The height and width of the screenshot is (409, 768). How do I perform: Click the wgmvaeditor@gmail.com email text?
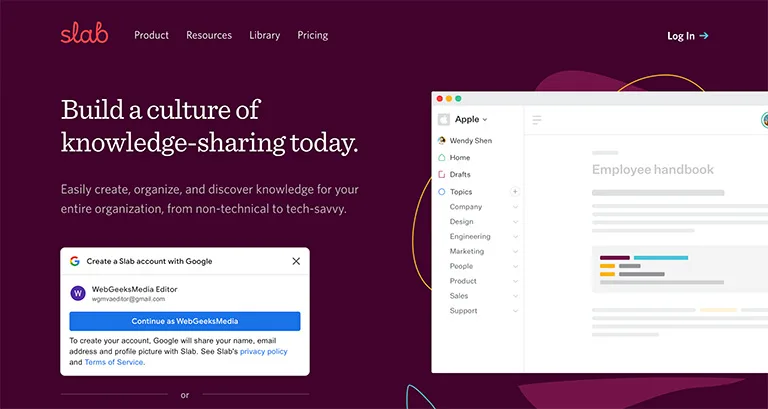(128, 299)
